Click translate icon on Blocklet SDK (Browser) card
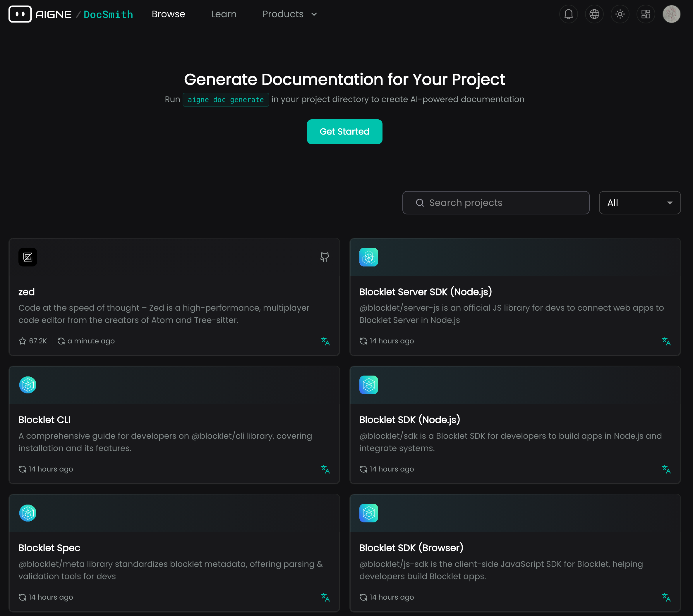This screenshot has width=693, height=616. point(666,597)
